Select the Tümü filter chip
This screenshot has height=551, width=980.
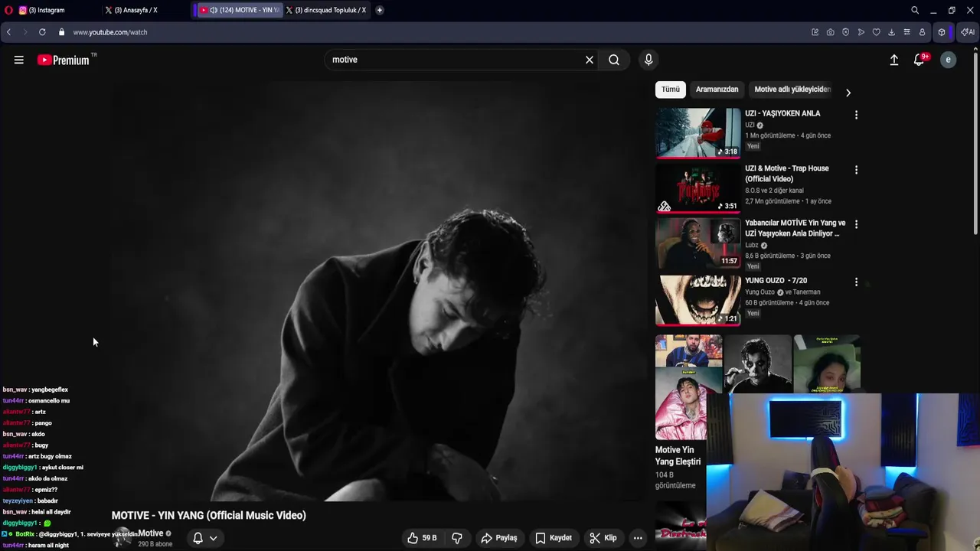click(x=671, y=90)
